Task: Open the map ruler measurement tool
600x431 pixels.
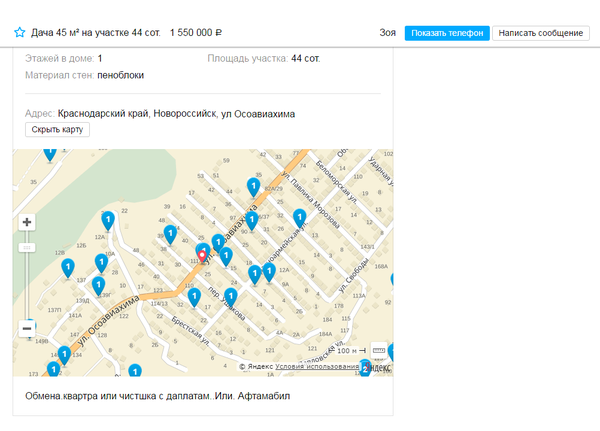Action: (x=378, y=350)
